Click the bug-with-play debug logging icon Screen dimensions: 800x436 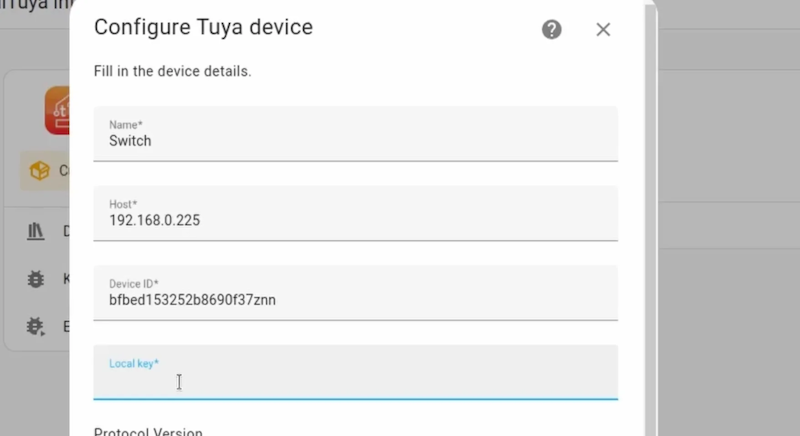pos(37,326)
